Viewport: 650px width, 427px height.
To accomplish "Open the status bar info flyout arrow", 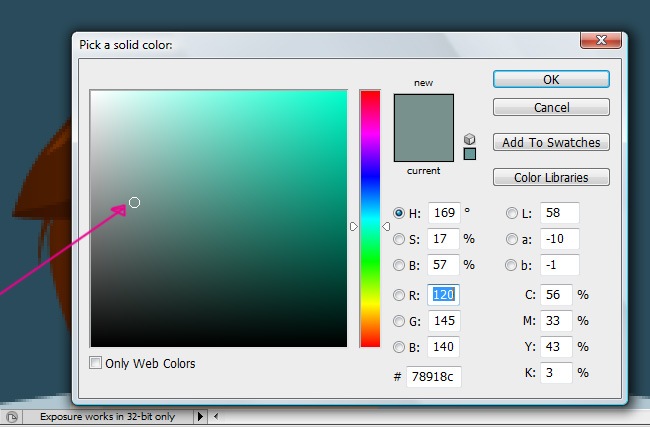I will tap(200, 416).
